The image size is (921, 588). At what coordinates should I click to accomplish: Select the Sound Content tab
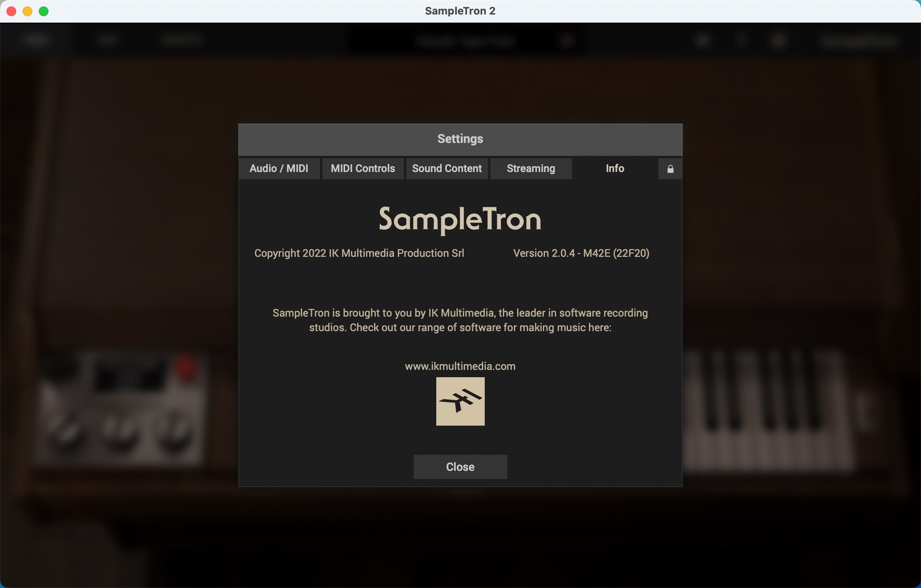[447, 169]
